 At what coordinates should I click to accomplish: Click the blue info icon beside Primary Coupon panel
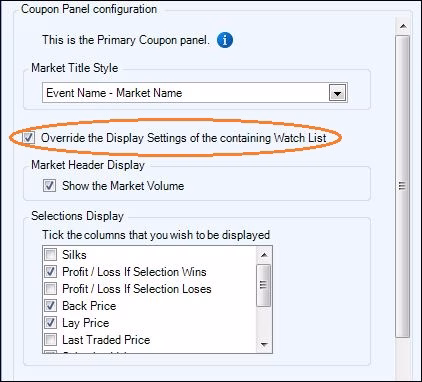[225, 40]
